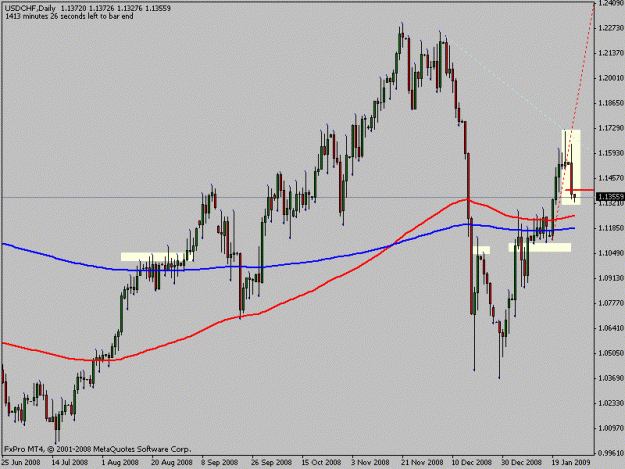This screenshot has width=625, height=469.
Task: Click price level 1.20010 on the price axis
Action: point(611,78)
